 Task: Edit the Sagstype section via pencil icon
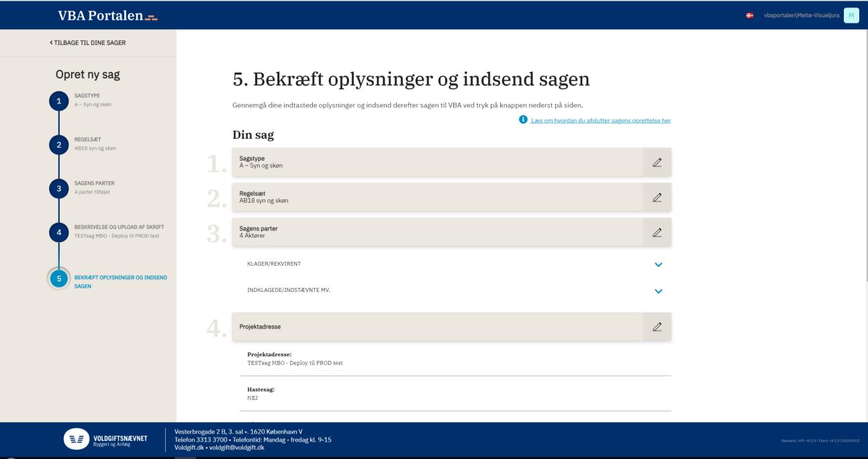click(657, 162)
